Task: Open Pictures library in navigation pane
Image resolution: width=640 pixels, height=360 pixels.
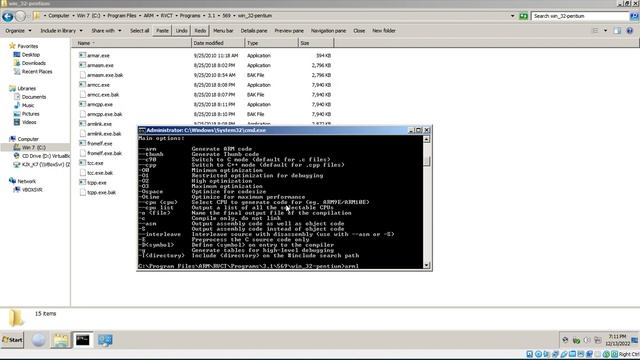Action: pyautogui.click(x=31, y=114)
